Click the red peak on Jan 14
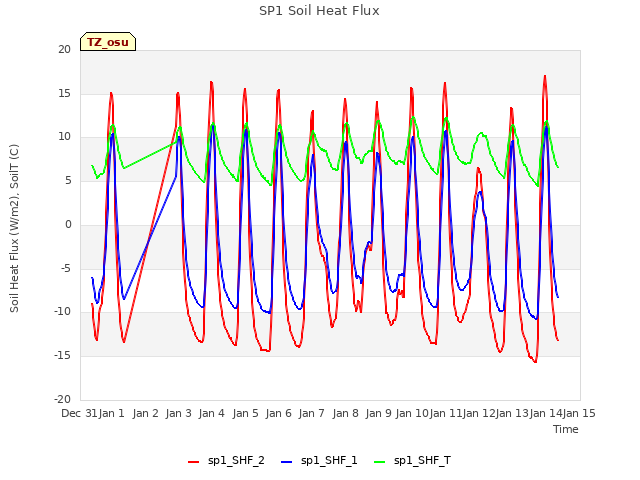 pos(545,76)
